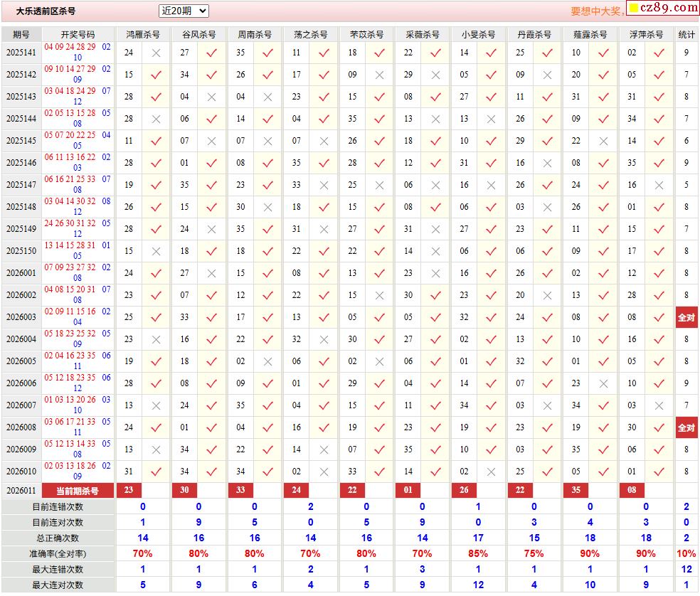Click the cz89.com site logo
700x596 pixels.
click(662, 8)
